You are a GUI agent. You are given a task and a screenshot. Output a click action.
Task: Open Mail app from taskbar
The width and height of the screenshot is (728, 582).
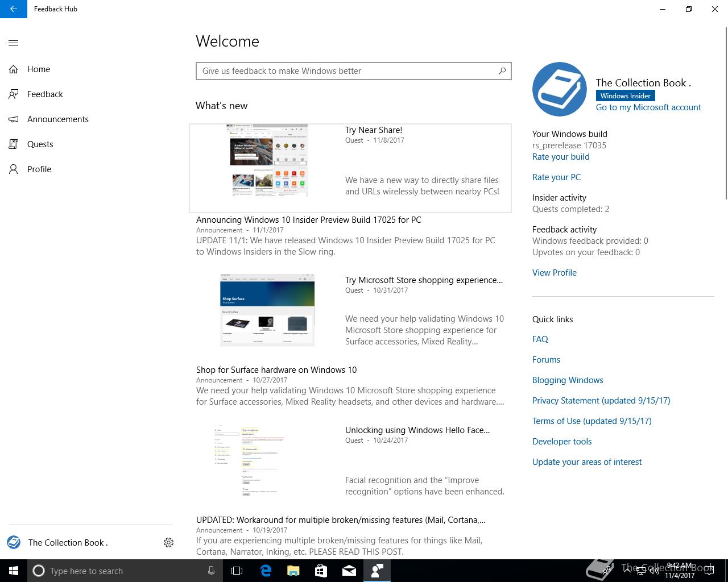pos(349,571)
